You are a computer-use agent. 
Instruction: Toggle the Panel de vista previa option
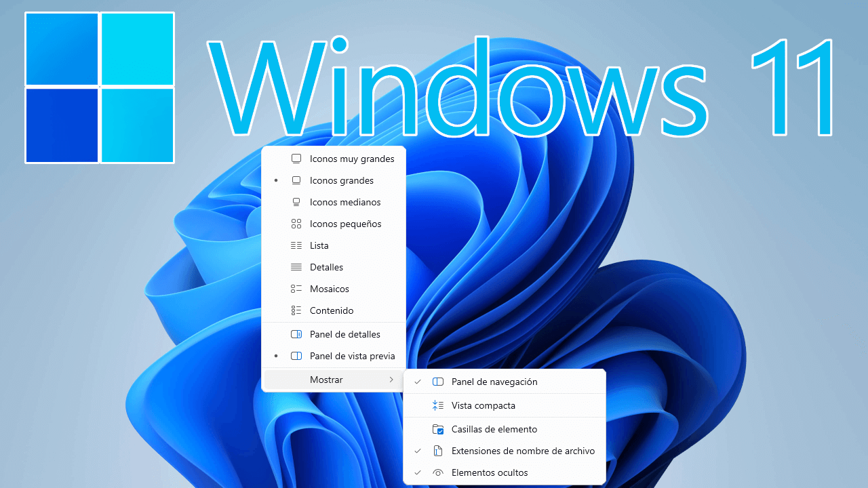point(334,356)
